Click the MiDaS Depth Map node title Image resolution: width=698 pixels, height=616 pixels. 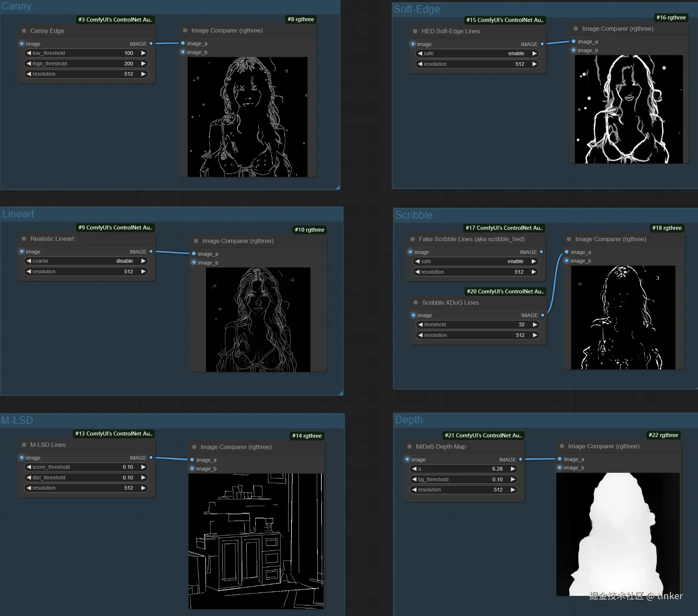441,447
